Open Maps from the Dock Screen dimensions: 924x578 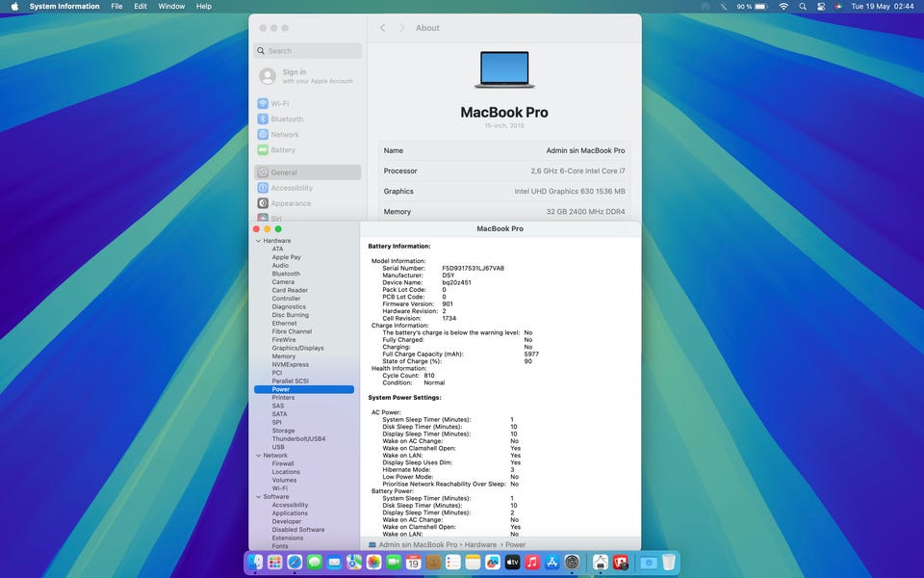click(354, 562)
